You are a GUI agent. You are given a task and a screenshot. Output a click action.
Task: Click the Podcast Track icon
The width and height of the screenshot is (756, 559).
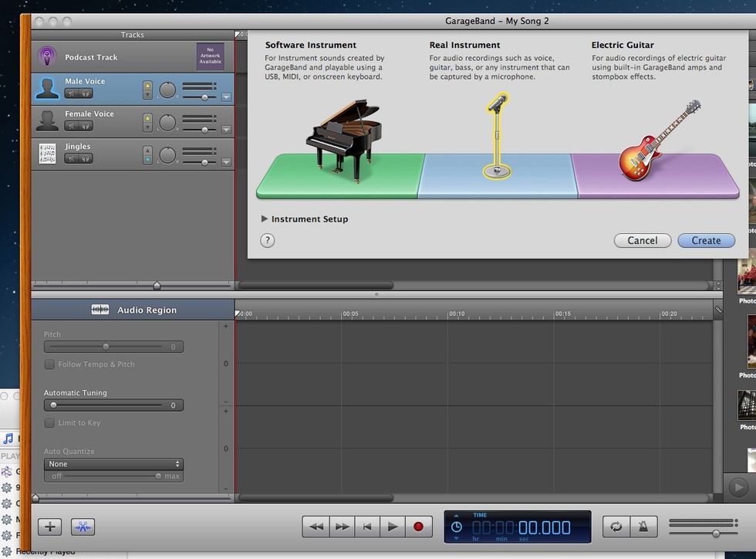[48, 56]
